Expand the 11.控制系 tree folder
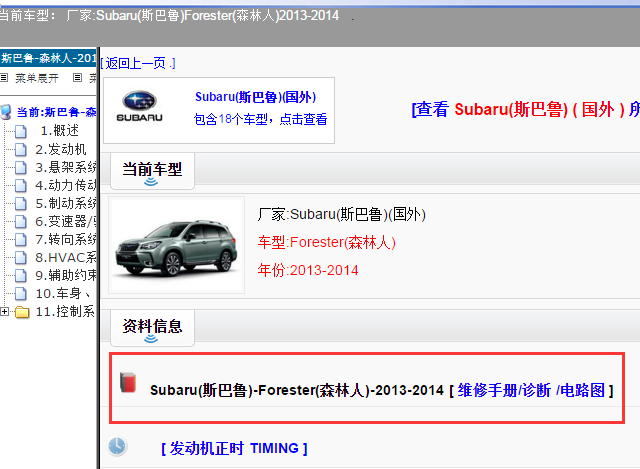Image resolution: width=640 pixels, height=469 pixels. click(x=4, y=311)
